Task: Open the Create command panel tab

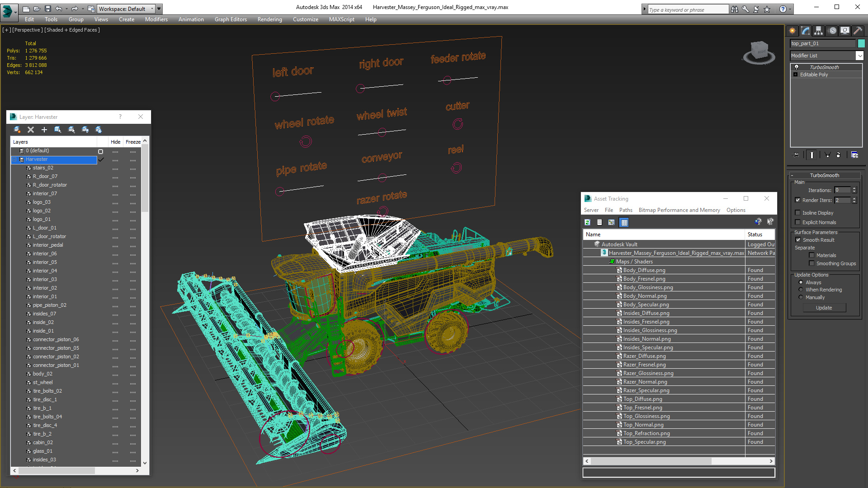Action: 792,31
